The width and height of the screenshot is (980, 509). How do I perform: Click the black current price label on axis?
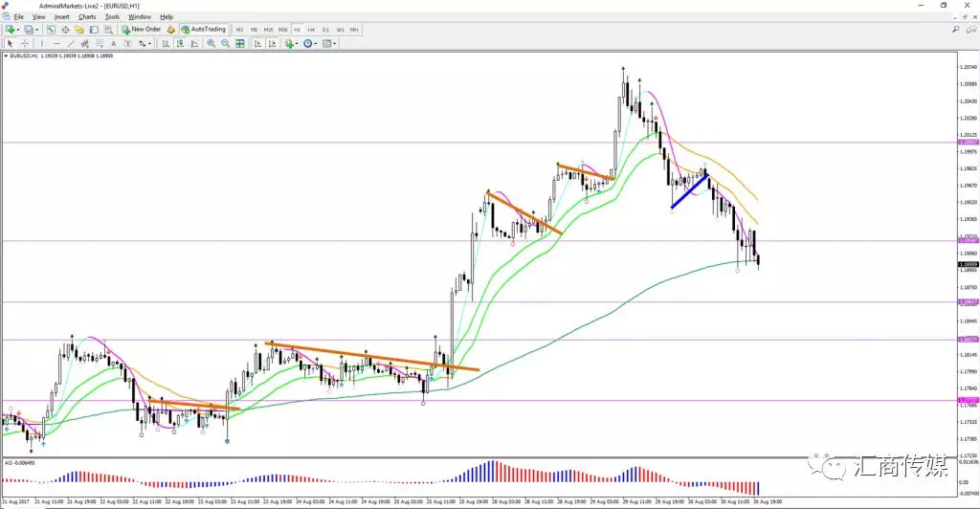(x=969, y=264)
